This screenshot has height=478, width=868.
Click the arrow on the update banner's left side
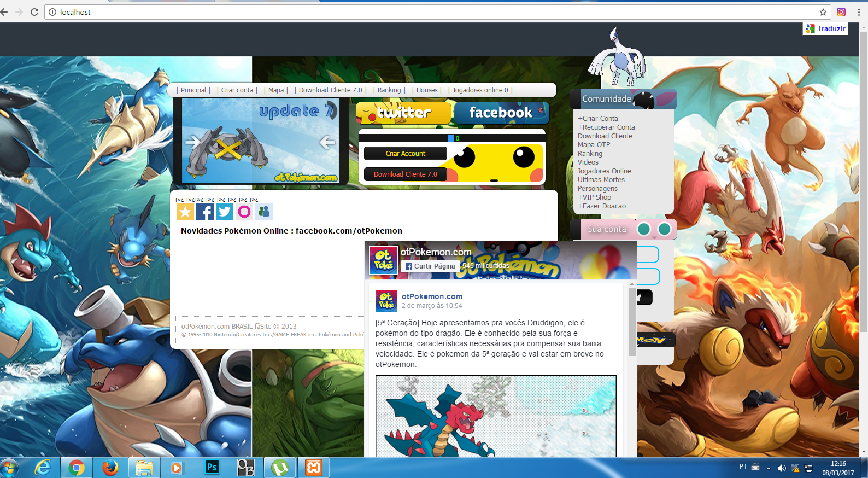pyautogui.click(x=192, y=142)
